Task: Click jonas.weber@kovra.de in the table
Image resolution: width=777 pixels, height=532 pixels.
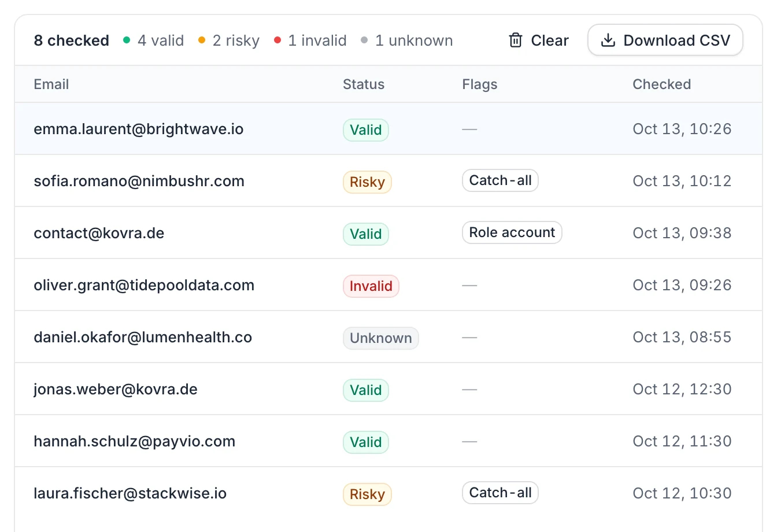Action: pos(116,389)
